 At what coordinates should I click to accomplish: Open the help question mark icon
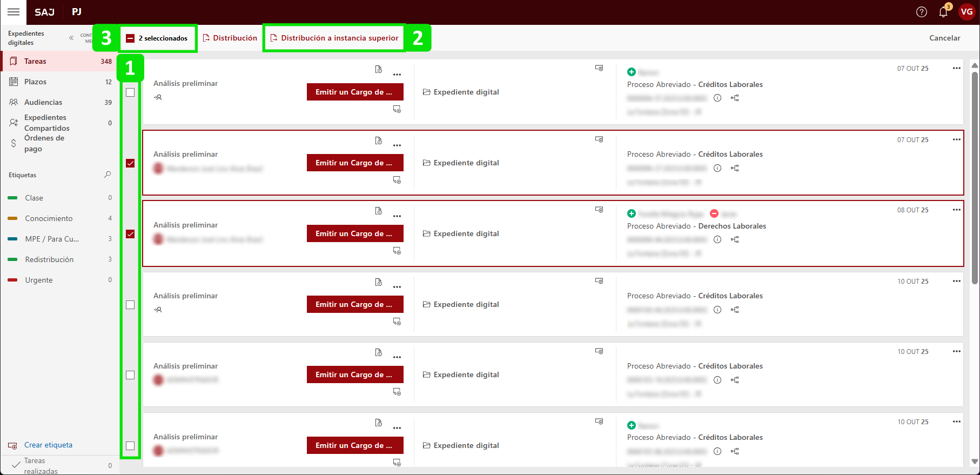[922, 12]
